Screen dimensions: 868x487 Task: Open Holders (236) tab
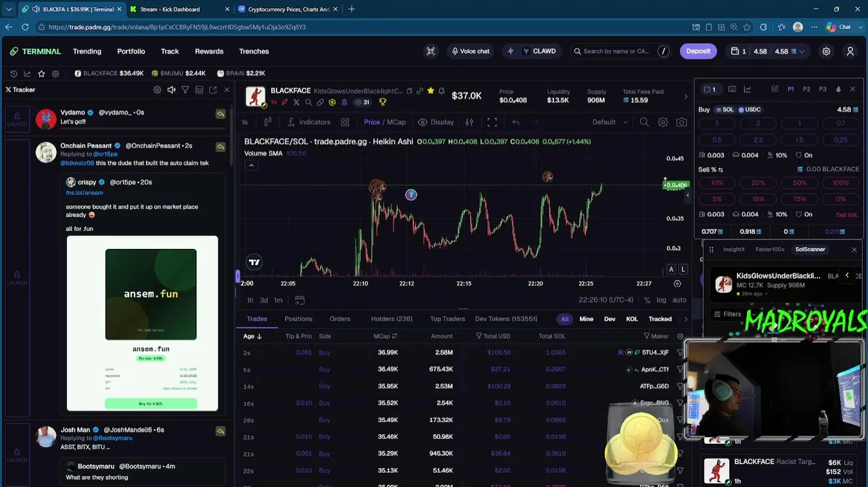(392, 319)
